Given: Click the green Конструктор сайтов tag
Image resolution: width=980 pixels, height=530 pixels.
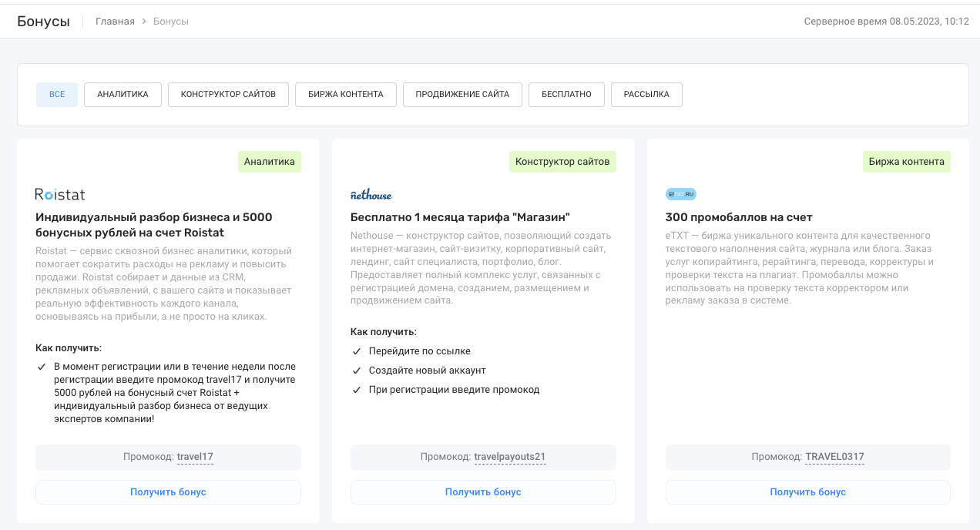Looking at the screenshot, I should pyautogui.click(x=562, y=162).
